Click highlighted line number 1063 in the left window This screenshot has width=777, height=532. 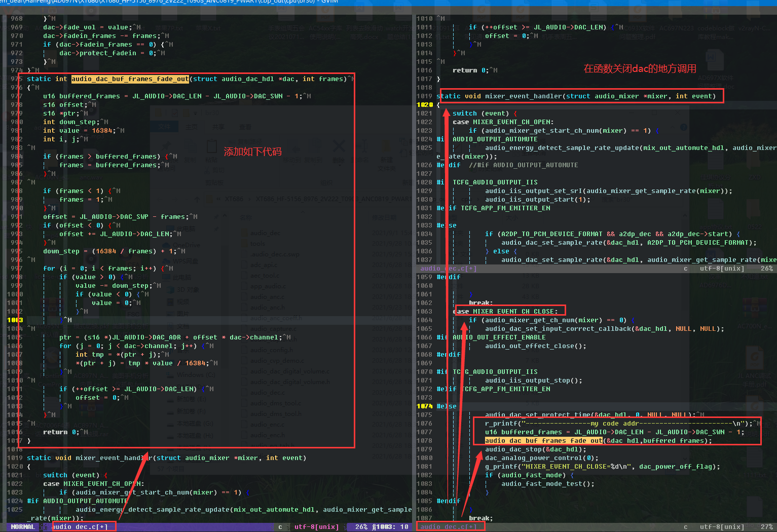click(x=15, y=320)
